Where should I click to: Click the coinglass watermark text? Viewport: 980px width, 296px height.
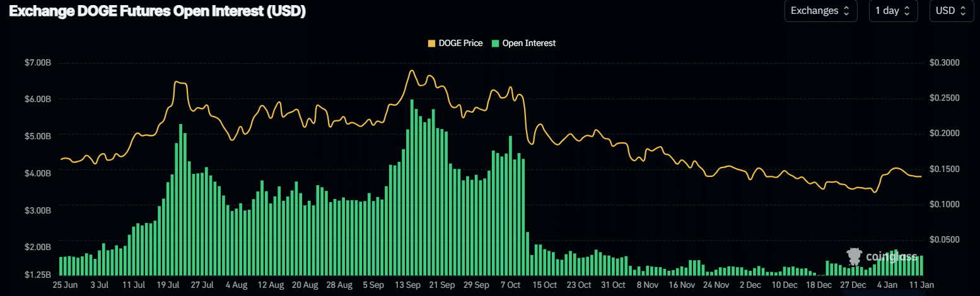892,256
